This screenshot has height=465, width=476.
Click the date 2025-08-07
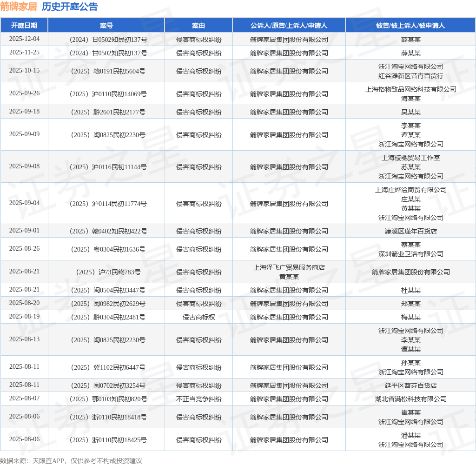[24, 398]
